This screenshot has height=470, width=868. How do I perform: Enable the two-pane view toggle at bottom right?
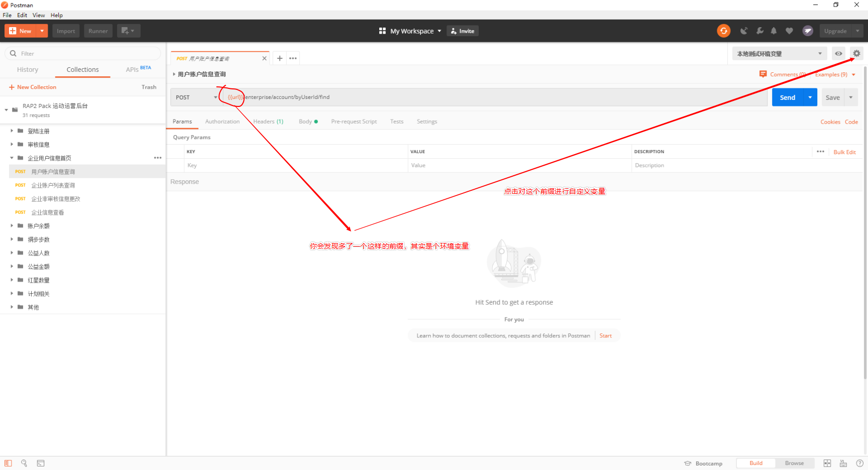pos(827,463)
